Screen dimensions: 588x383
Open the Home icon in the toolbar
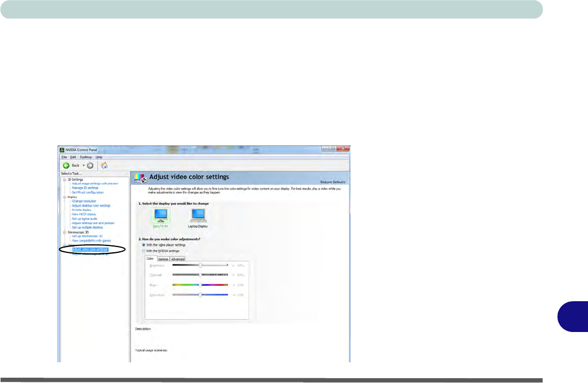[x=104, y=165]
